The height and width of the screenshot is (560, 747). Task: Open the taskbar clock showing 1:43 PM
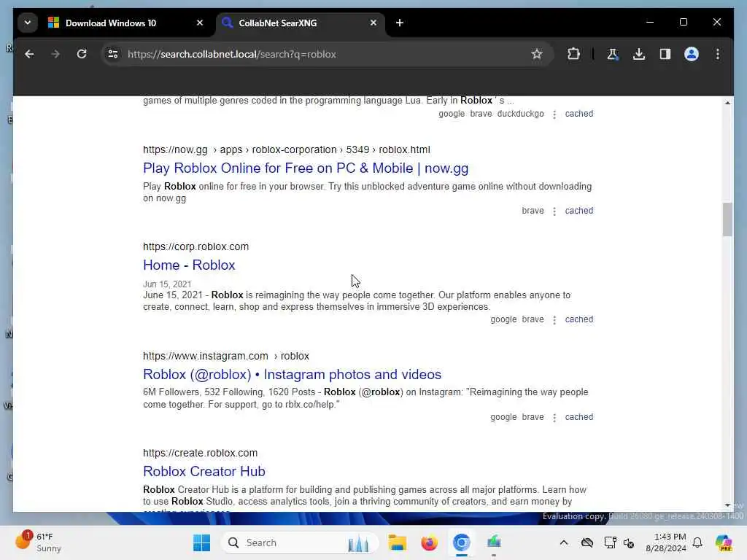[x=665, y=542]
